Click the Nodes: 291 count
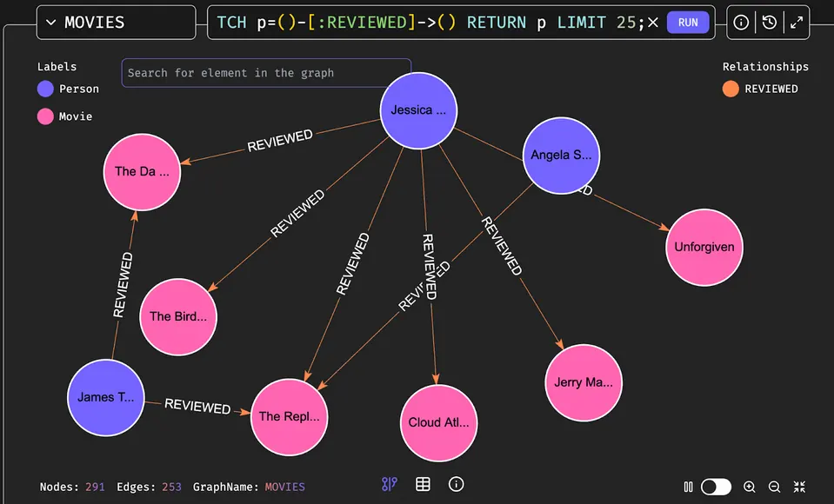The width and height of the screenshot is (834, 504). tap(72, 487)
